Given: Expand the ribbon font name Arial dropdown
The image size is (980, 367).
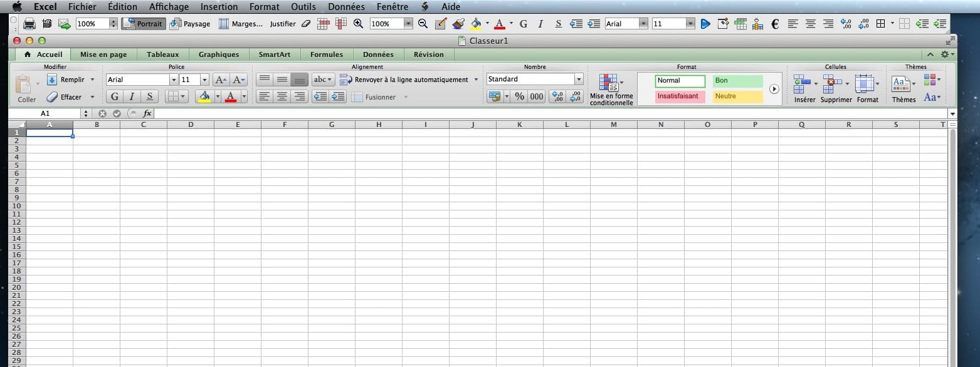Looking at the screenshot, I should [174, 80].
